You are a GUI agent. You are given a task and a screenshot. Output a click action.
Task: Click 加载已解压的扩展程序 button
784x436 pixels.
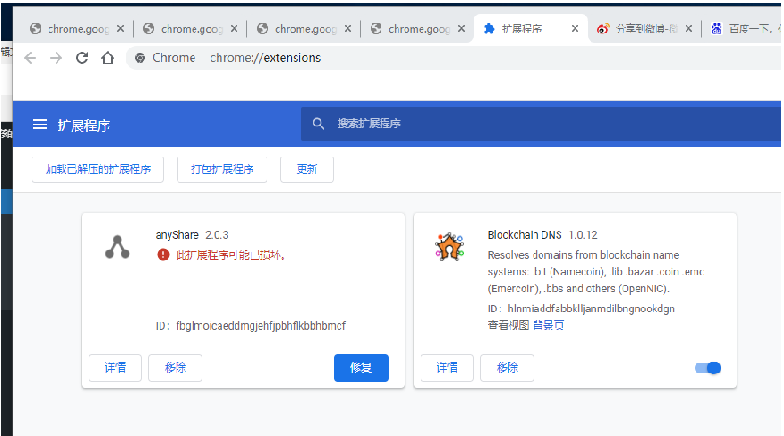(91, 170)
